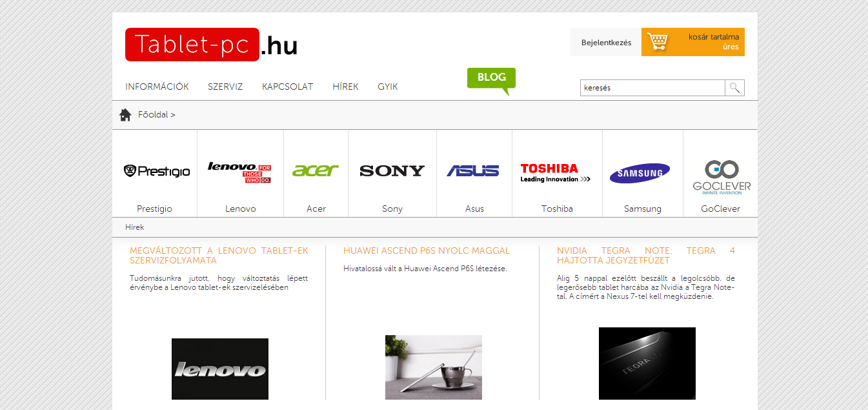This screenshot has height=410, width=868.
Task: Click the Tablet-pc.hu site logo
Action: (211, 45)
